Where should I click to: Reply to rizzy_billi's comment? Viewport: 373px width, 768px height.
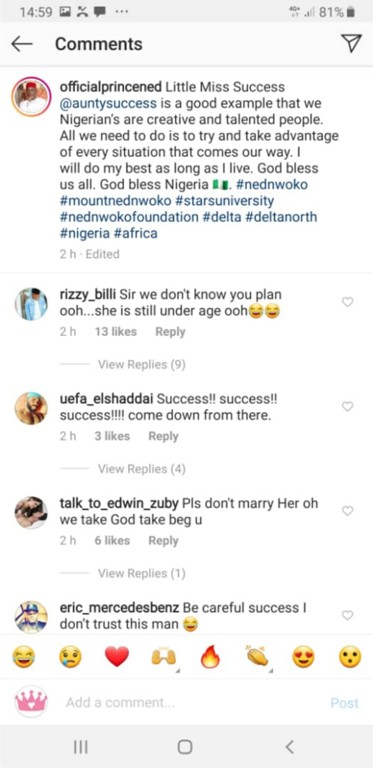coord(170,332)
